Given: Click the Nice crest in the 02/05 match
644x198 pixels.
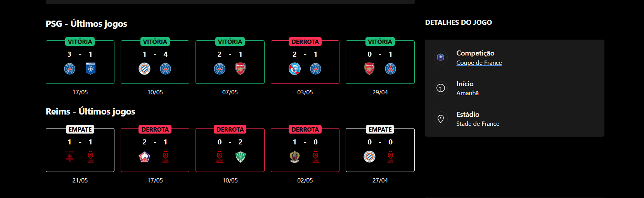Looking at the screenshot, I should [295, 157].
